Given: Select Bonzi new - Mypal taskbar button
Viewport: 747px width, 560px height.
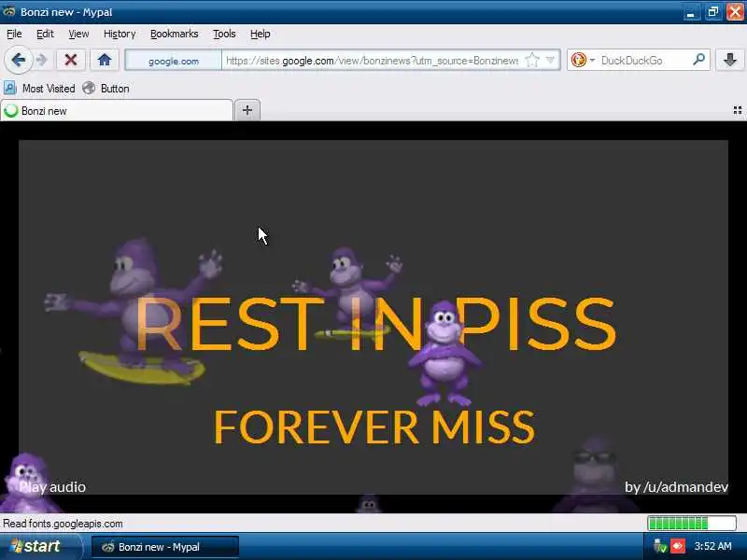Looking at the screenshot, I should (x=165, y=547).
